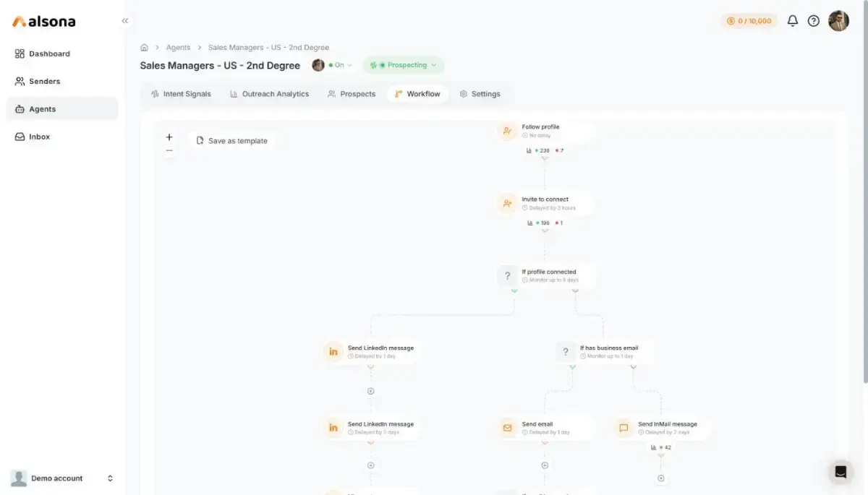The width and height of the screenshot is (868, 495).
Task: Click the sender avatar next to the agent title
Action: [318, 65]
